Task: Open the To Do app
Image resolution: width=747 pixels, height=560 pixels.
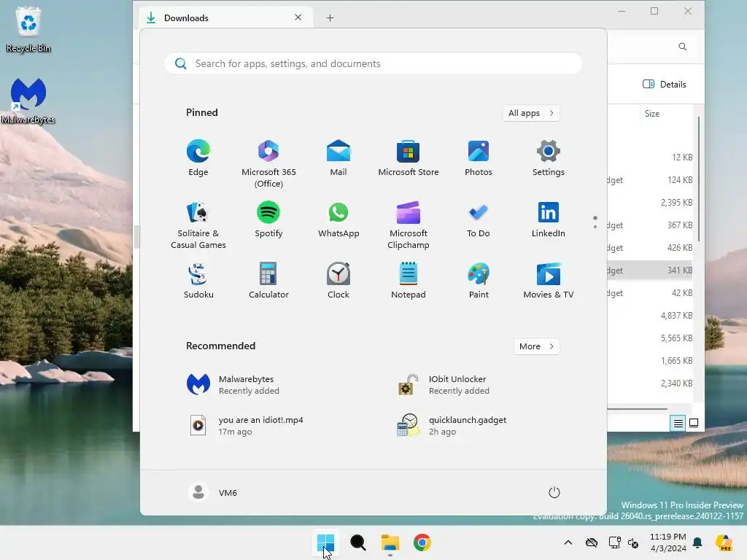Action: pyautogui.click(x=479, y=219)
